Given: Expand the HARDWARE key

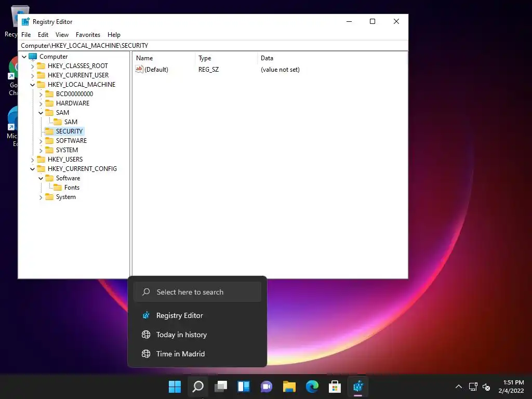Looking at the screenshot, I should click(x=41, y=103).
